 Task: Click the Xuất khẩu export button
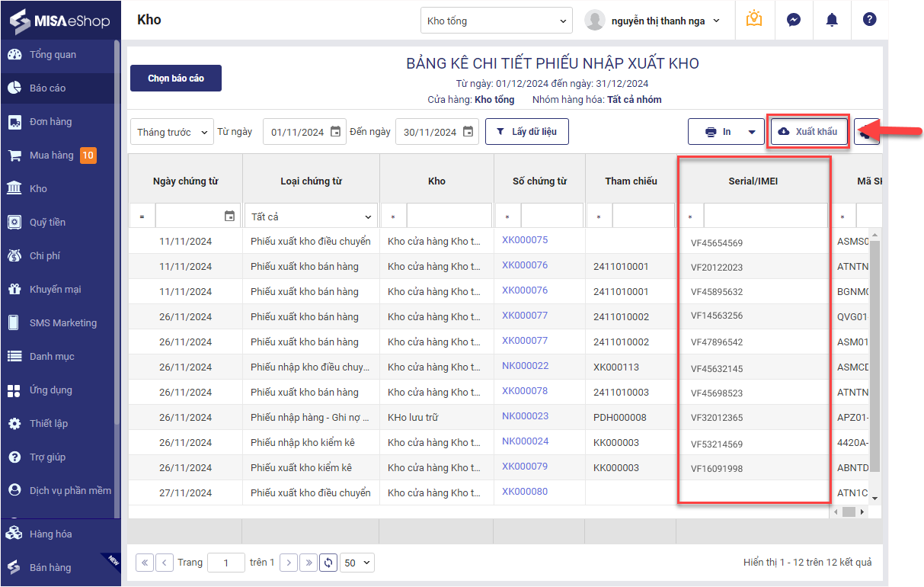click(808, 132)
